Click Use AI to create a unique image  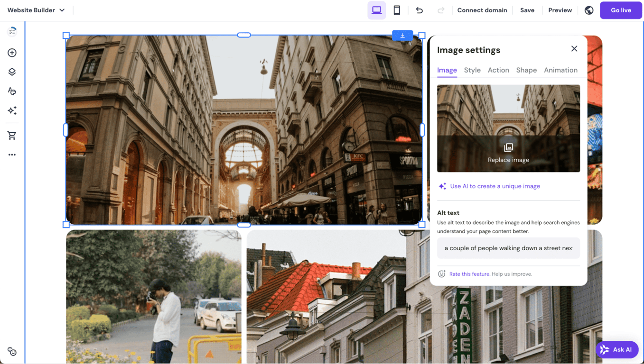pyautogui.click(x=495, y=186)
